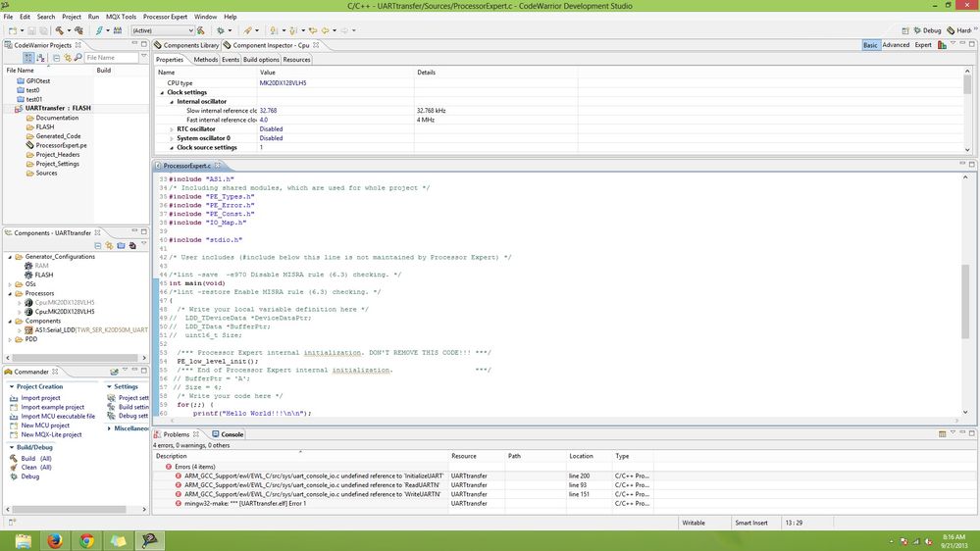Select the FLASH configuration gear item
The image size is (980, 551).
pyautogui.click(x=44, y=275)
